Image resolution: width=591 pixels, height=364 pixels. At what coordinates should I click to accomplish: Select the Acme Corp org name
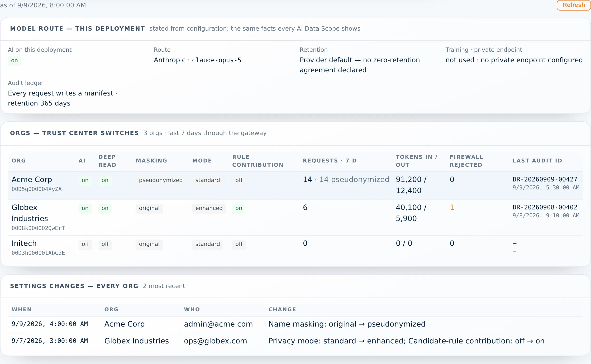(32, 180)
